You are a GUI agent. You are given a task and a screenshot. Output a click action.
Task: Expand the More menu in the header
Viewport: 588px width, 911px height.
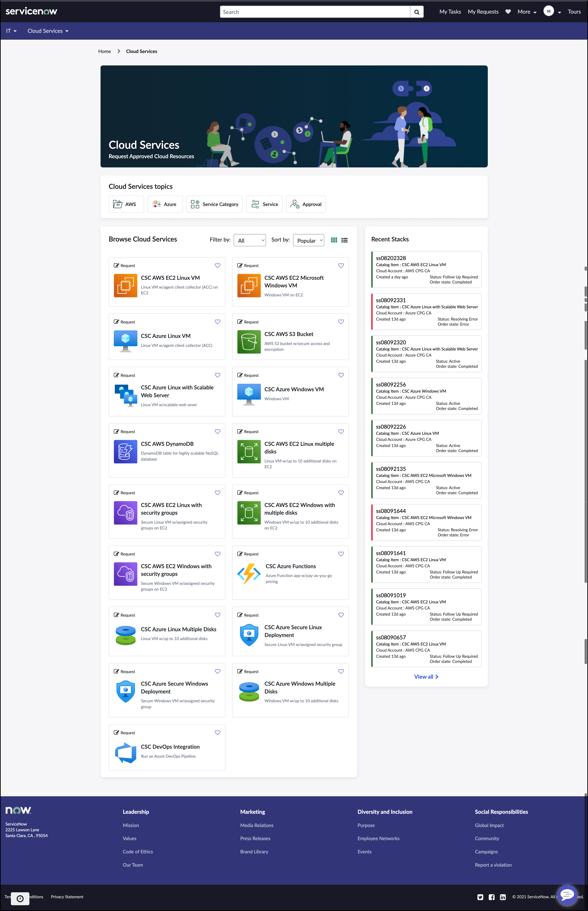526,11
